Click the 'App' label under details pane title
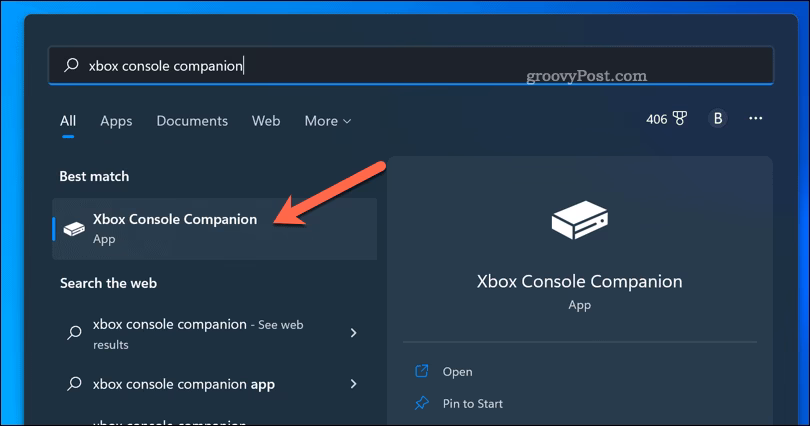The image size is (810, 426). [580, 305]
